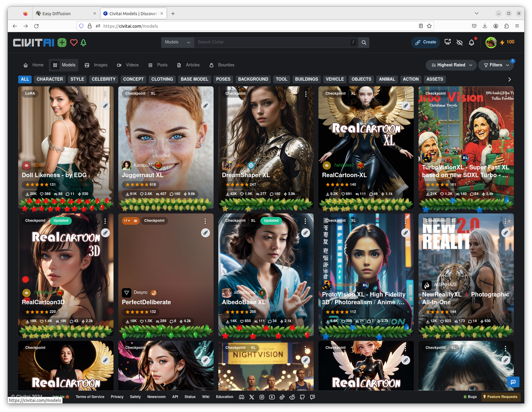Open the Terms of Service link
Viewport: 532px width, 412px height.
tap(90, 397)
